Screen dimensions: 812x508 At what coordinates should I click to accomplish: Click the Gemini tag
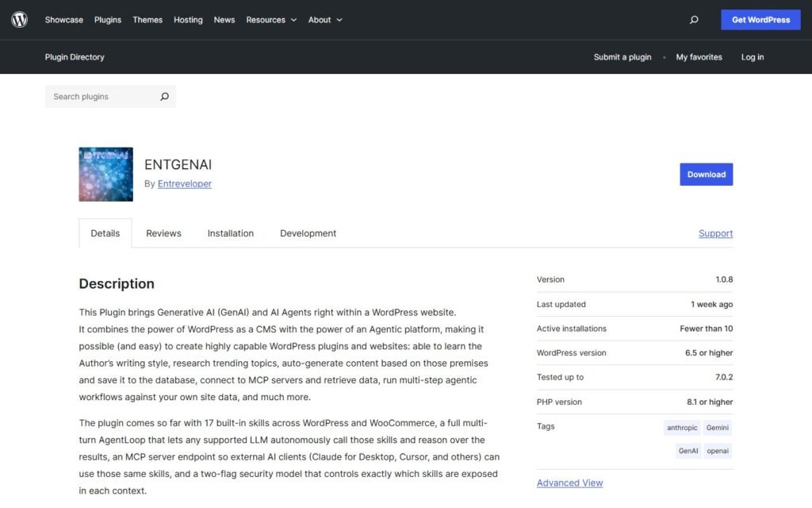tap(717, 428)
